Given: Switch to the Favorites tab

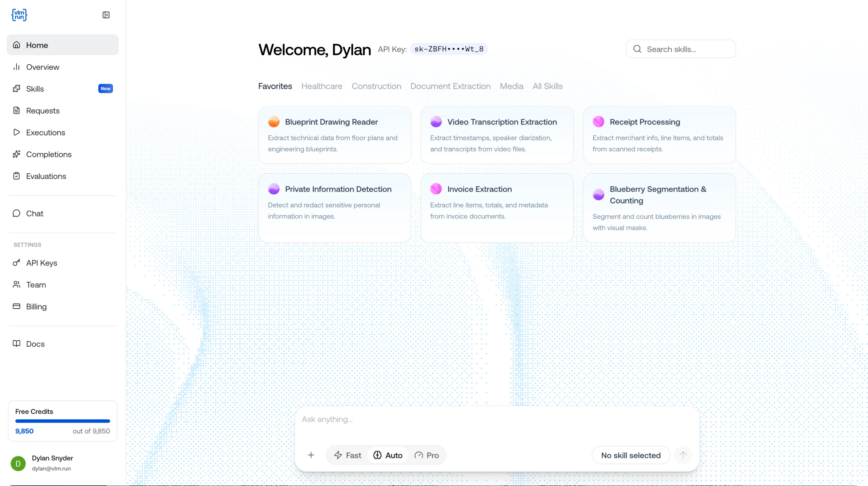Looking at the screenshot, I should [275, 86].
